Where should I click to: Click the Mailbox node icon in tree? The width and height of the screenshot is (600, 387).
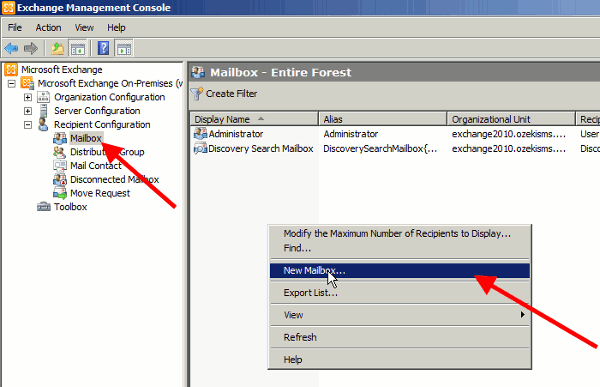click(x=60, y=139)
